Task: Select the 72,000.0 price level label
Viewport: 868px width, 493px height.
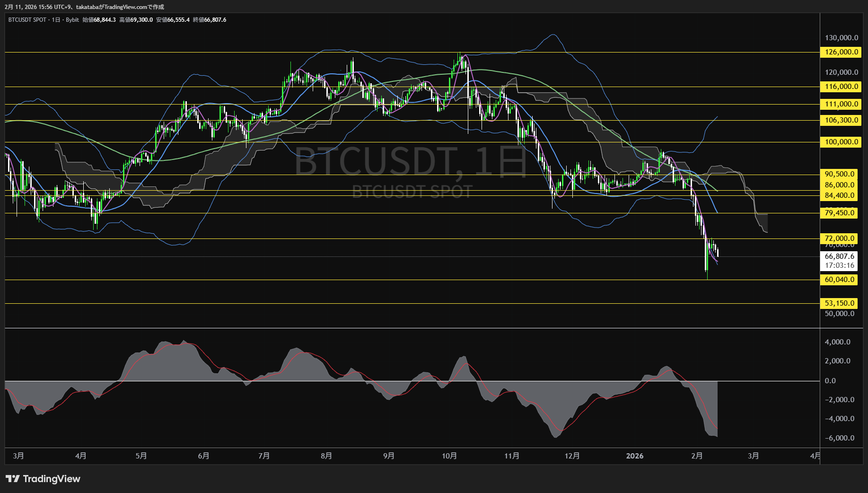Action: pyautogui.click(x=839, y=238)
